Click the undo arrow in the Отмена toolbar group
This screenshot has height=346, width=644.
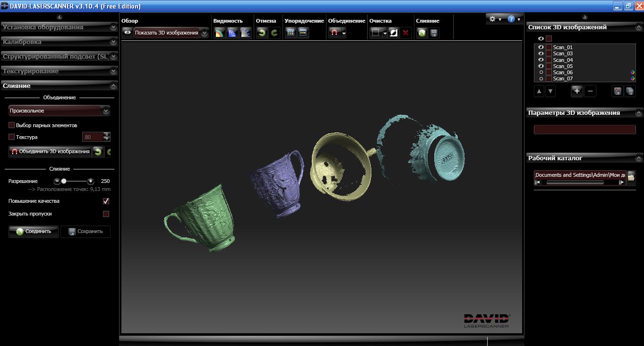click(x=262, y=33)
